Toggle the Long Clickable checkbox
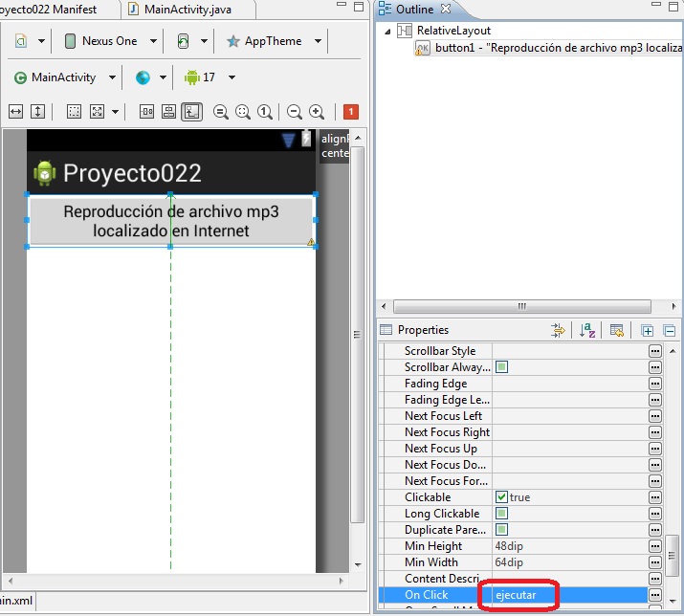This screenshot has width=684, height=616. (501, 514)
